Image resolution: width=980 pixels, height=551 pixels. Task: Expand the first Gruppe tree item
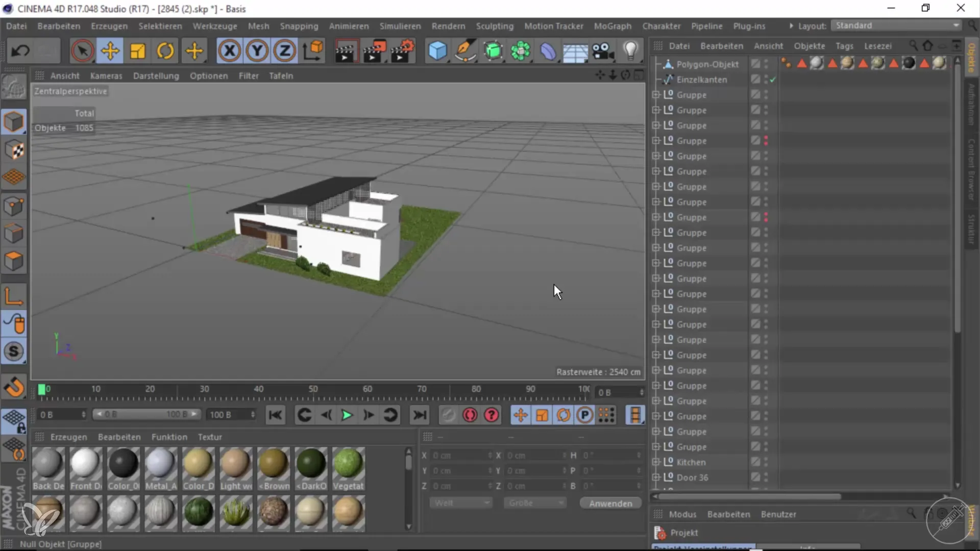coord(656,95)
